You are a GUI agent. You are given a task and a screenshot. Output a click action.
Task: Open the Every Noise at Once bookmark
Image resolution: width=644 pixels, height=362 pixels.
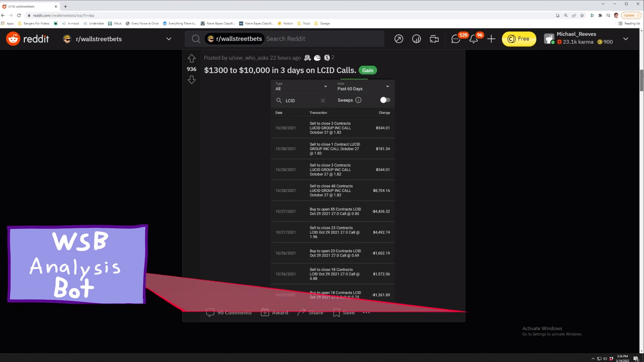pyautogui.click(x=142, y=23)
